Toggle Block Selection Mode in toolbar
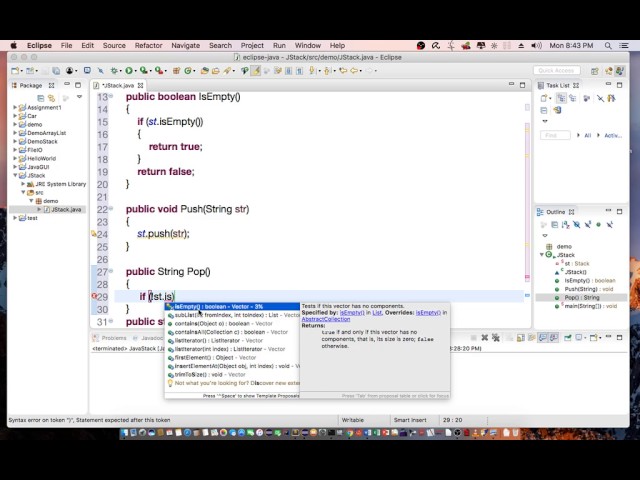The width and height of the screenshot is (640, 480). pyautogui.click(x=289, y=71)
